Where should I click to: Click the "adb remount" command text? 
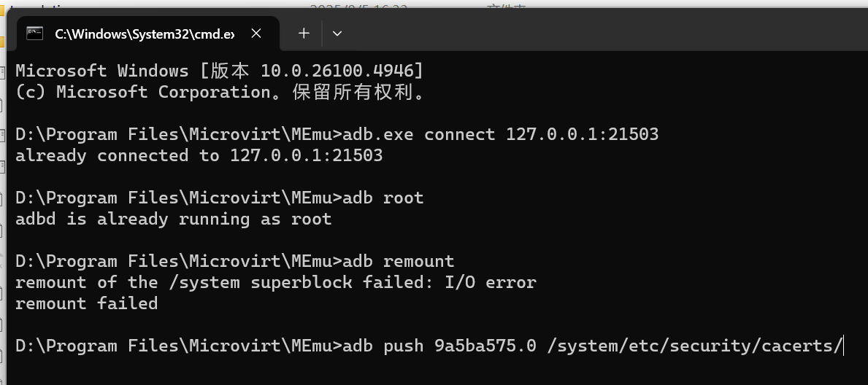click(x=399, y=261)
